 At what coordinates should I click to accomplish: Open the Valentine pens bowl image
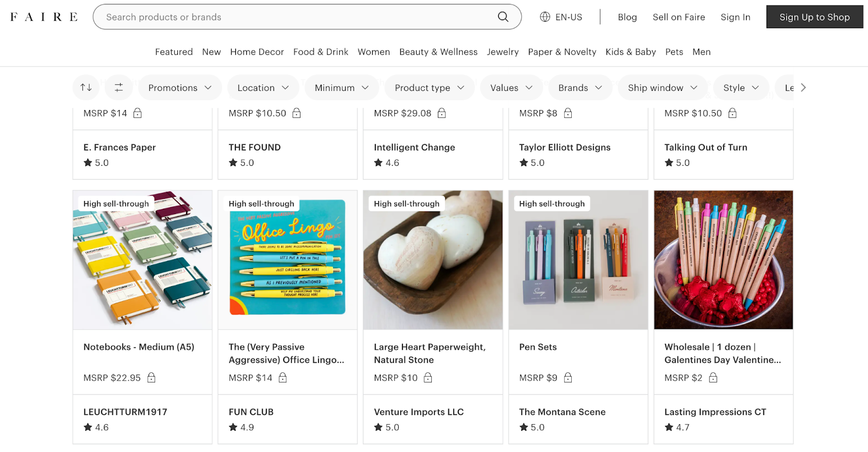click(724, 260)
